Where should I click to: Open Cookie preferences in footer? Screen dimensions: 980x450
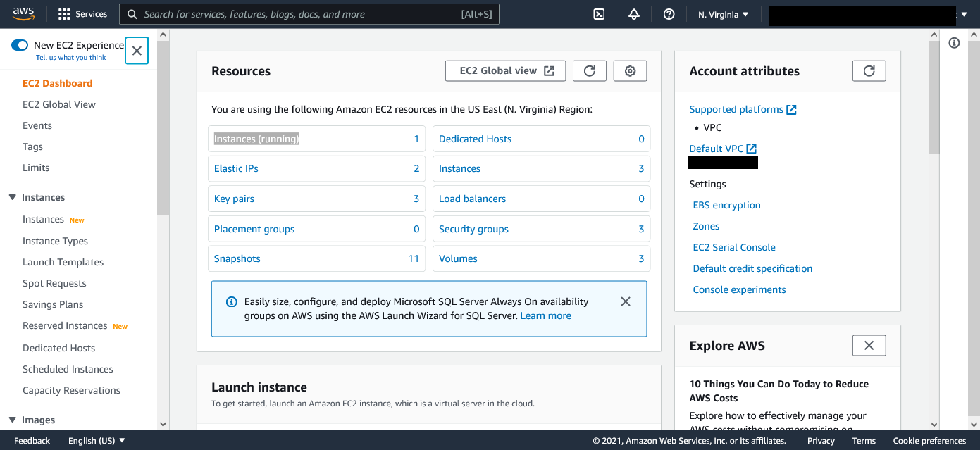929,441
